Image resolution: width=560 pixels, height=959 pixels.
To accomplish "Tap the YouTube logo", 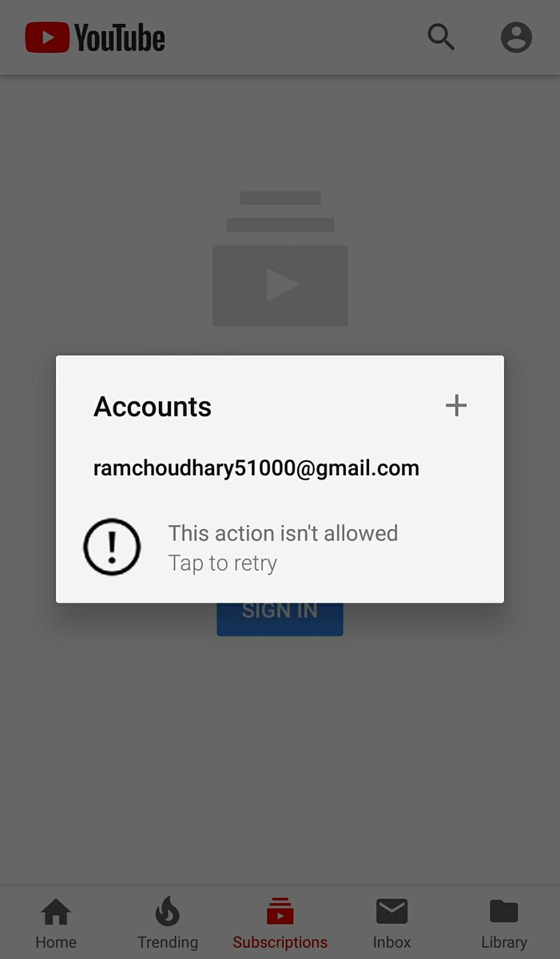I will tap(94, 38).
